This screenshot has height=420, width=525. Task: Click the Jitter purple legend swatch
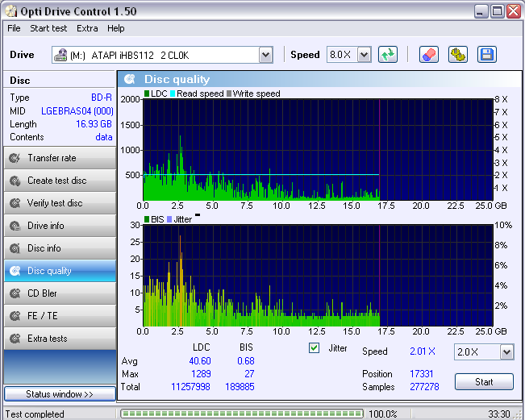pyautogui.click(x=169, y=219)
